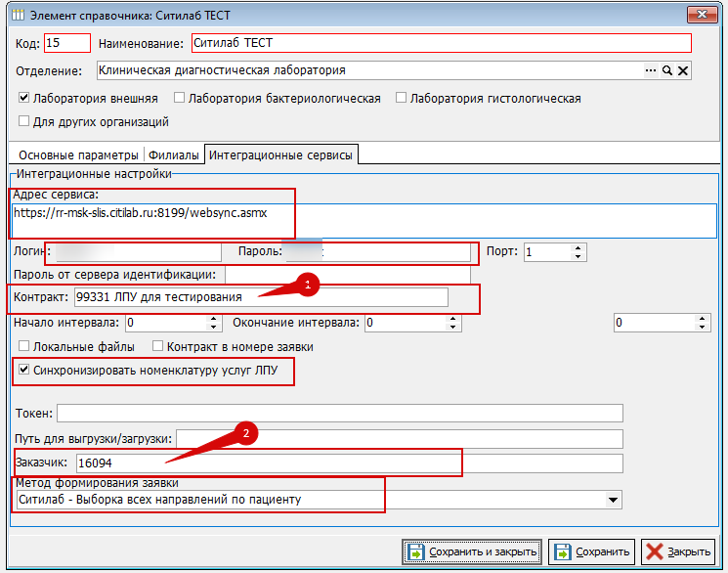Image resolution: width=728 pixels, height=573 pixels.
Task: Increase the Порт value with up arrow
Action: click(578, 247)
